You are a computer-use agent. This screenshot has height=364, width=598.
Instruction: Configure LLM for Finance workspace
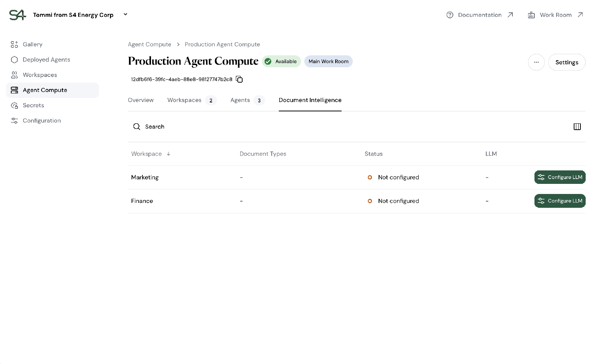(x=560, y=201)
